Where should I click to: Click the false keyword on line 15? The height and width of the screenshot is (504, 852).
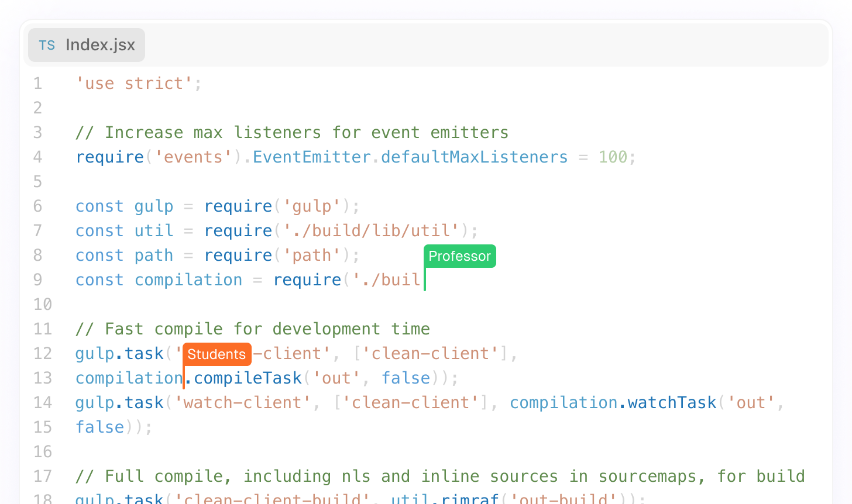pyautogui.click(x=100, y=427)
